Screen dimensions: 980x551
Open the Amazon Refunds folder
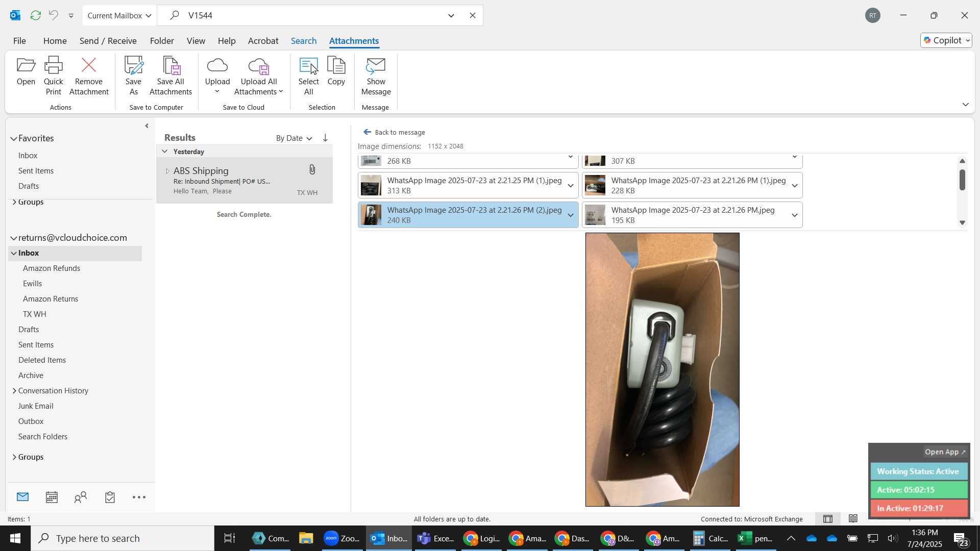coord(52,268)
